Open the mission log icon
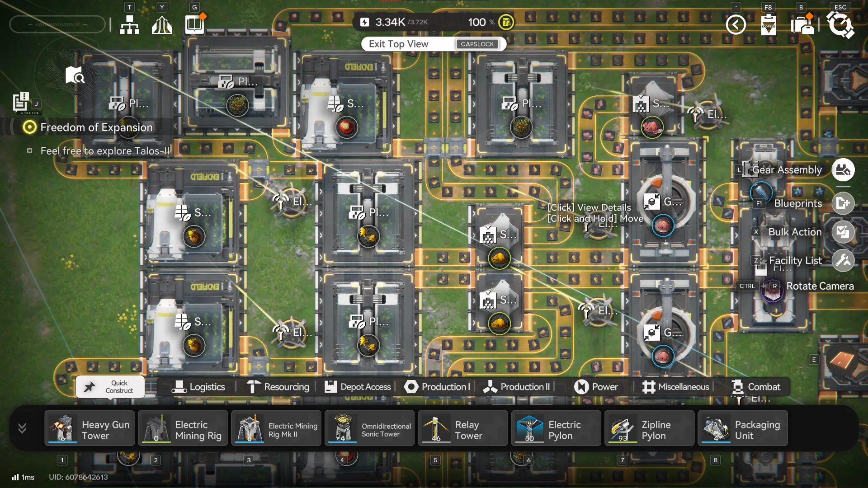 click(21, 102)
